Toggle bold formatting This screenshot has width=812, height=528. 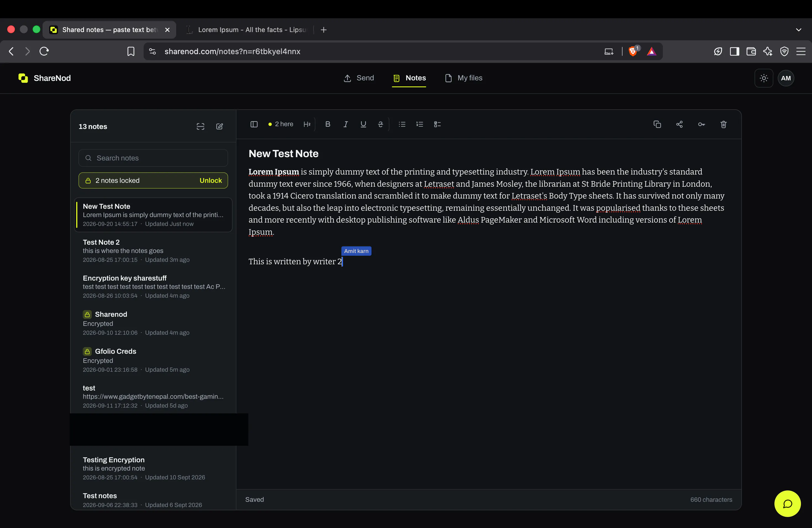point(328,124)
